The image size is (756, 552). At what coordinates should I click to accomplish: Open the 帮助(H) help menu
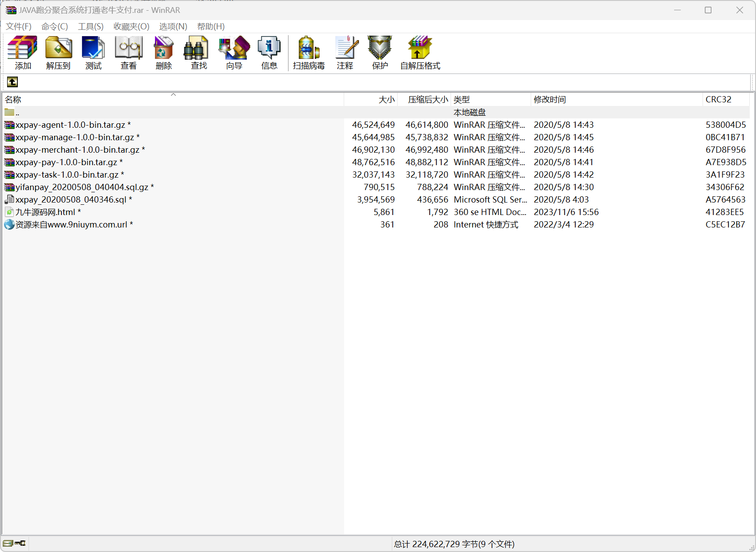211,27
